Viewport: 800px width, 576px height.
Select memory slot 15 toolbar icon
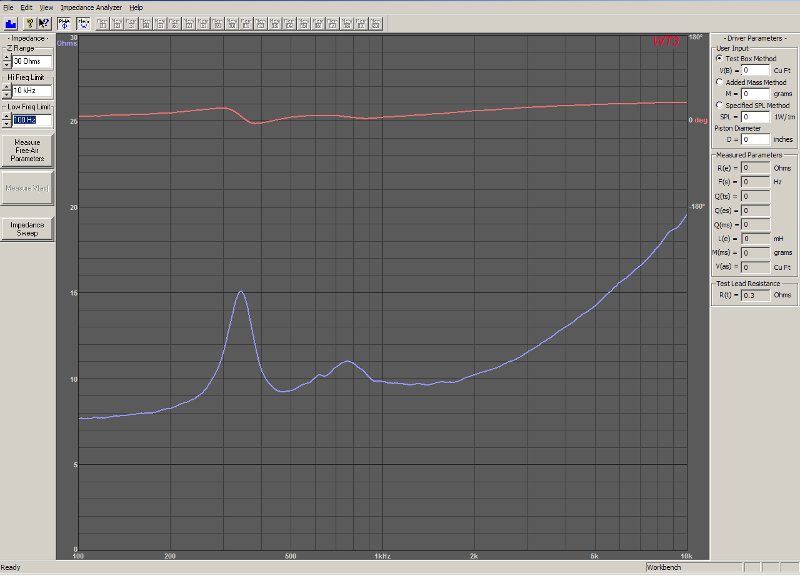pos(304,23)
